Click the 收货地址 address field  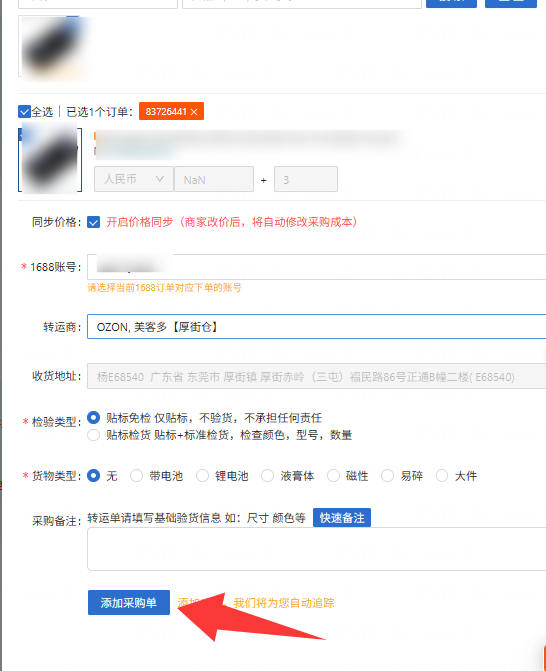click(317, 376)
